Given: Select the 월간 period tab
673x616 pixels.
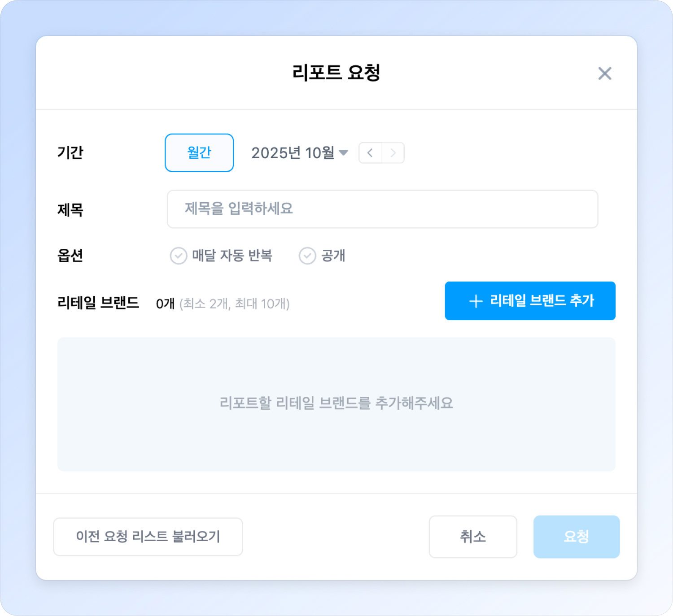Looking at the screenshot, I should [199, 153].
